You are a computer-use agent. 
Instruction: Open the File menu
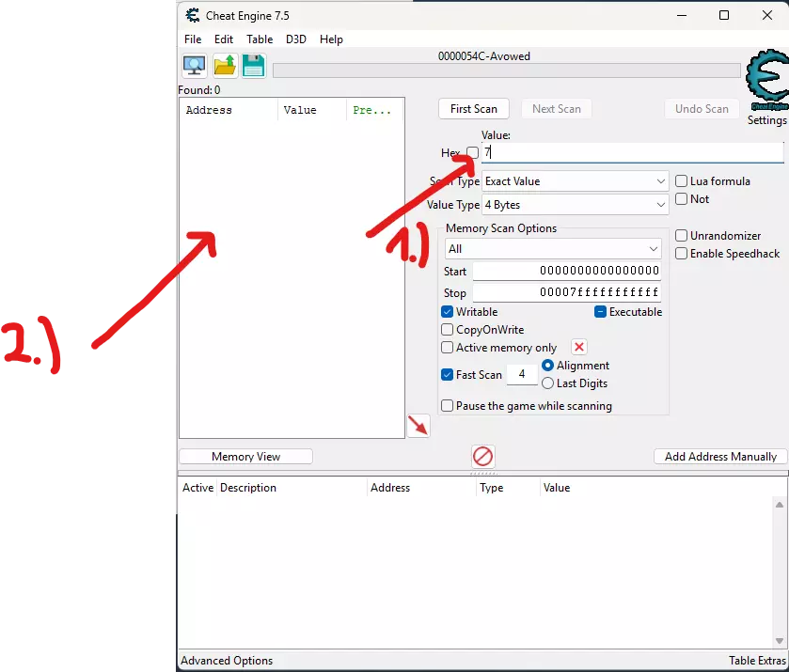tap(193, 39)
